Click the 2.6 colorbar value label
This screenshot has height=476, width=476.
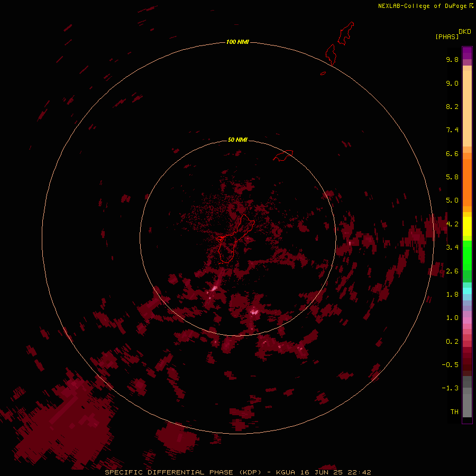pos(452,271)
